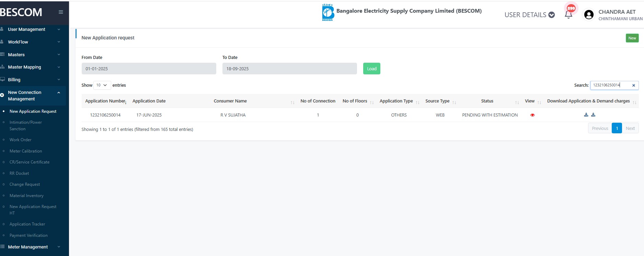Screen dimensions: 644x256
Task: Open the Show entries count dropdown
Action: 102,85
